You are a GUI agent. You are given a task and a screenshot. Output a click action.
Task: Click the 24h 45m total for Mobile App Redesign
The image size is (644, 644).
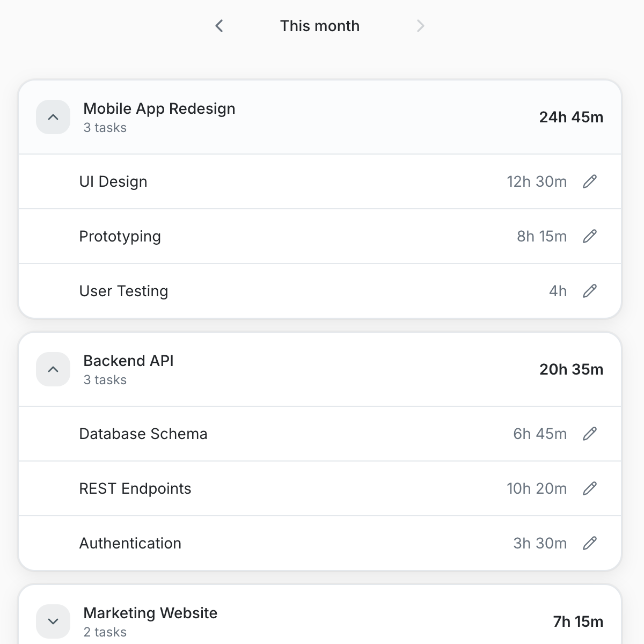[571, 117]
